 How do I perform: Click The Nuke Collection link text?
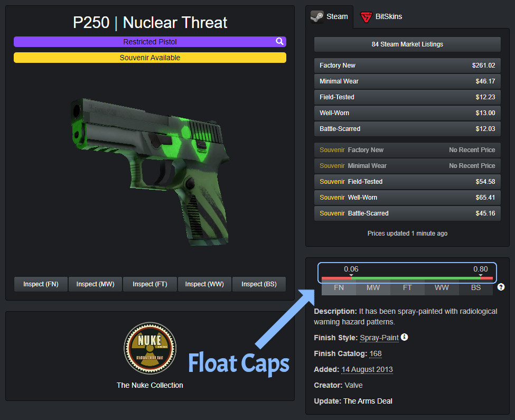150,385
